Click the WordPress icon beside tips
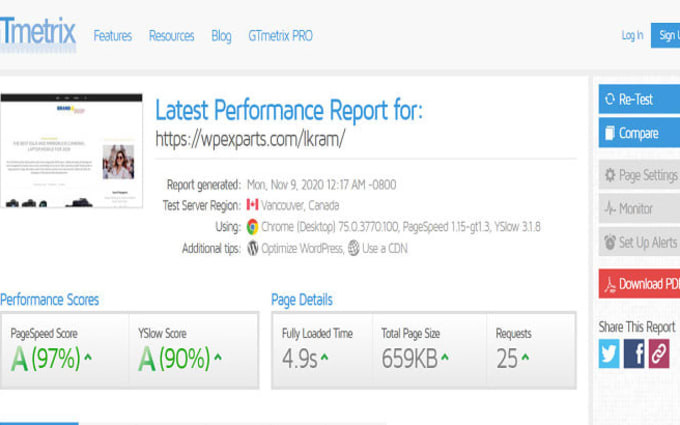Viewport: 680px width, 425px height. tap(253, 248)
